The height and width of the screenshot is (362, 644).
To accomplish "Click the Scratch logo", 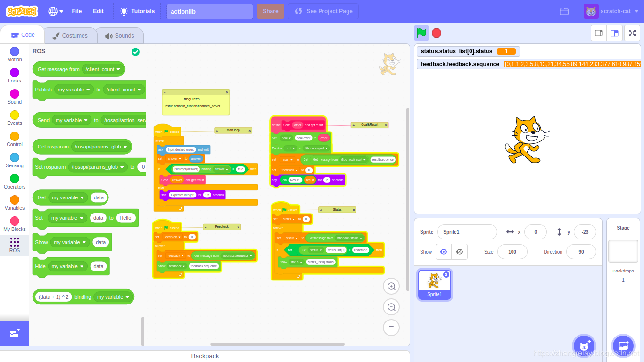I will [22, 11].
